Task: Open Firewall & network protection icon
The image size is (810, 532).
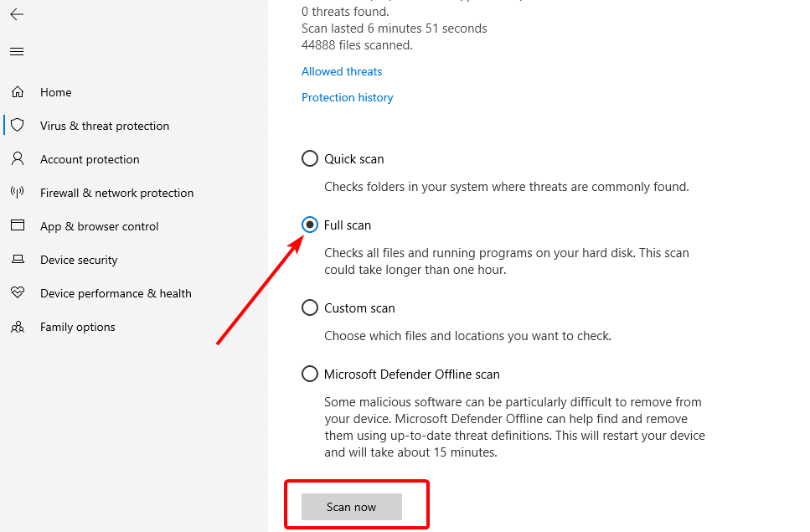Action: tap(17, 193)
